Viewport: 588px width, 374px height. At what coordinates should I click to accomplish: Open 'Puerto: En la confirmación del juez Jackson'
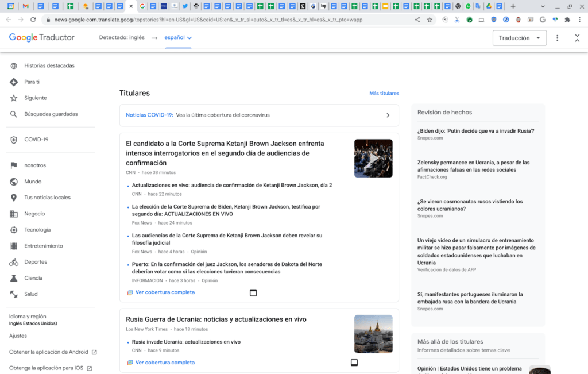(227, 268)
